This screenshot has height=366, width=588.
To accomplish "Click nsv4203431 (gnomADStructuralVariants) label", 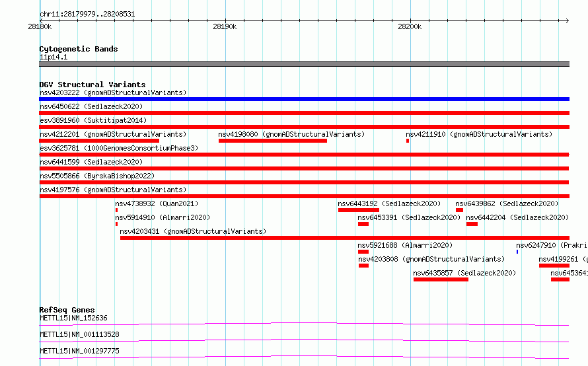I will pyautogui.click(x=193, y=231).
